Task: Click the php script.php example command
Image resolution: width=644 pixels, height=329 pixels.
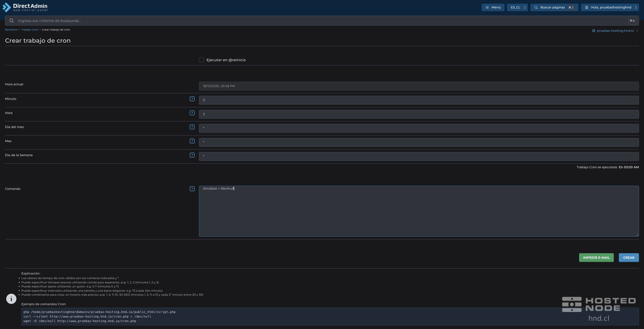Action: (99, 312)
